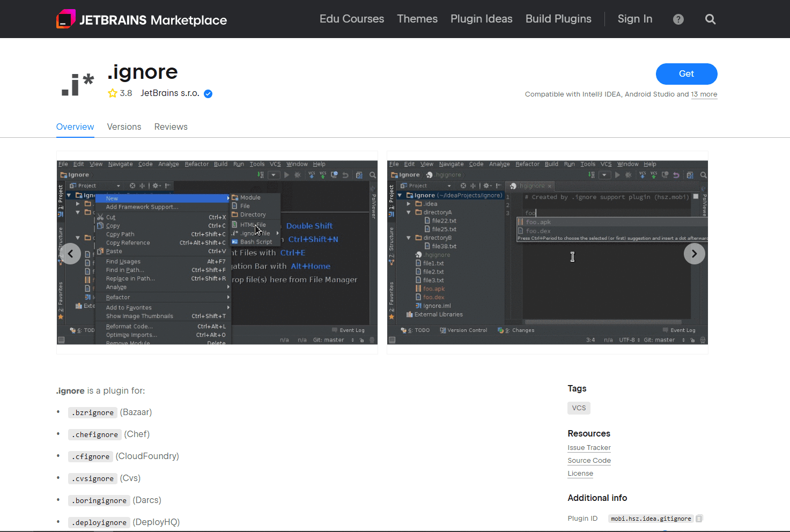Click the Plugin ID label
Image resolution: width=790 pixels, height=532 pixels.
(x=582, y=519)
